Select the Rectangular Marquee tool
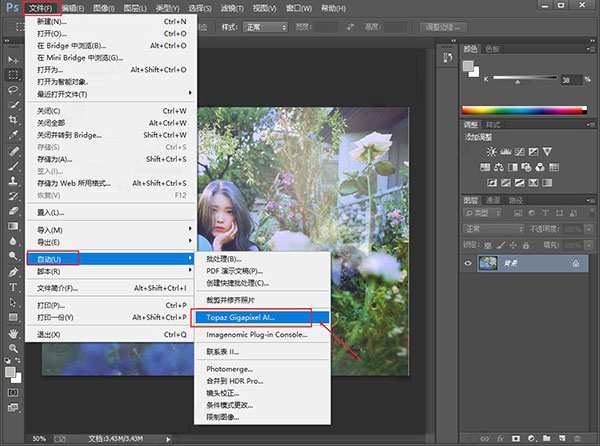The image size is (600, 446). tap(13, 73)
